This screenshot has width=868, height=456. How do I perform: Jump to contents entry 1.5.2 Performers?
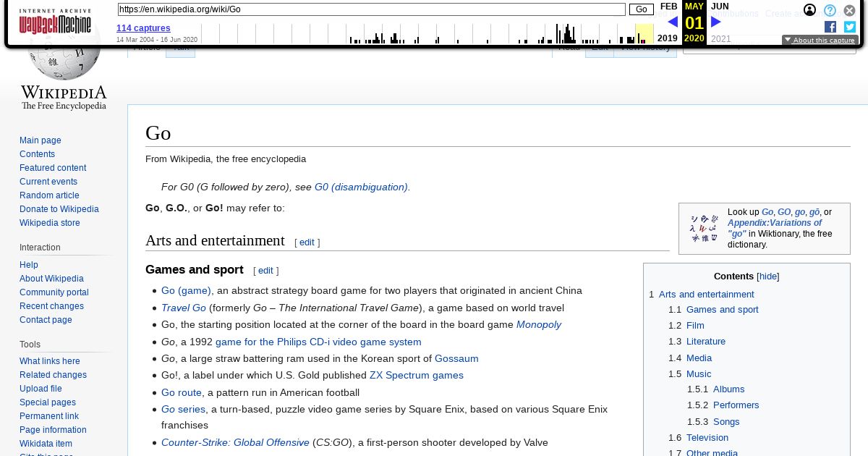point(723,405)
